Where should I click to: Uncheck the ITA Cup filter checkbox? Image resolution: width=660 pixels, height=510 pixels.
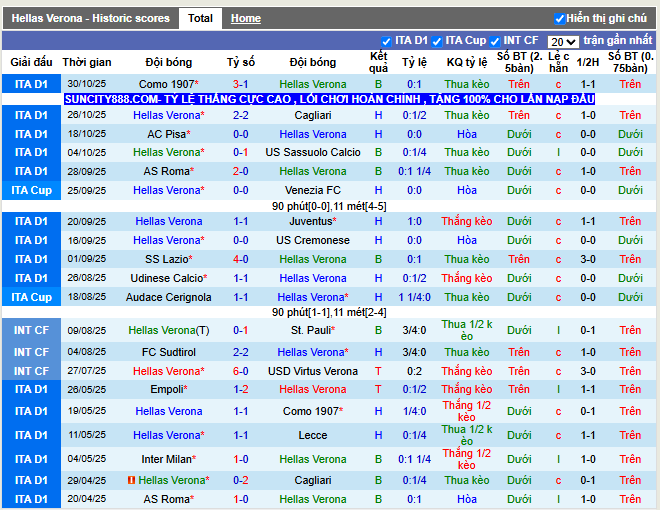coord(437,41)
